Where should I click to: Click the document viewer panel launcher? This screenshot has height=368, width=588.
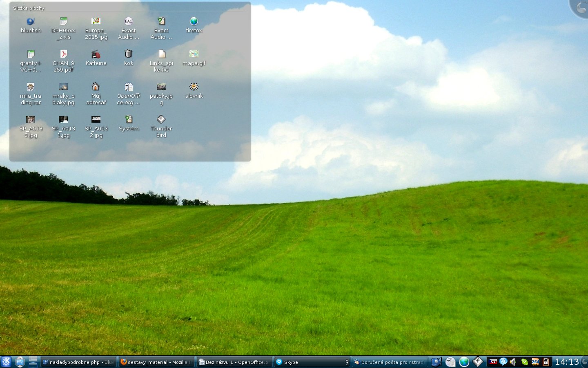click(450, 362)
